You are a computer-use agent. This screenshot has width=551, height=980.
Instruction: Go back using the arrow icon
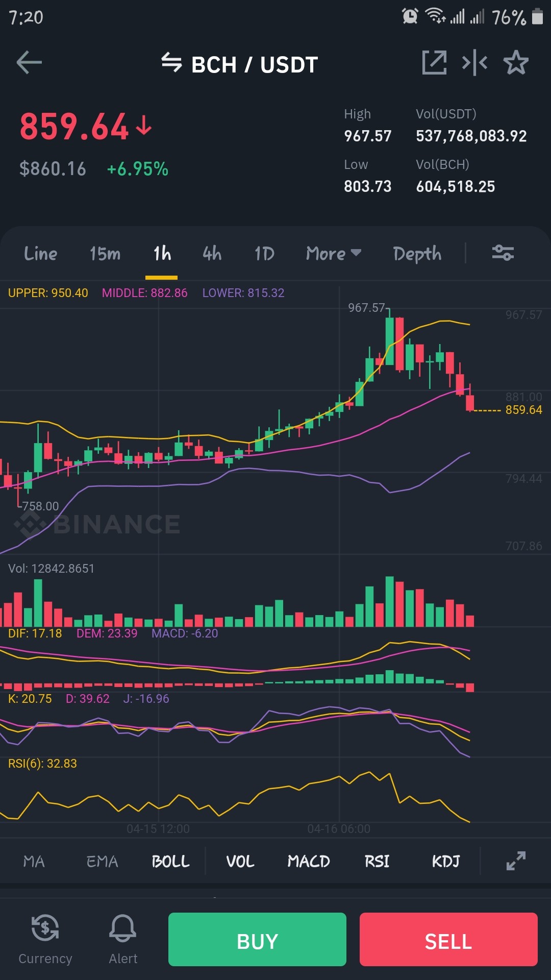click(x=29, y=63)
